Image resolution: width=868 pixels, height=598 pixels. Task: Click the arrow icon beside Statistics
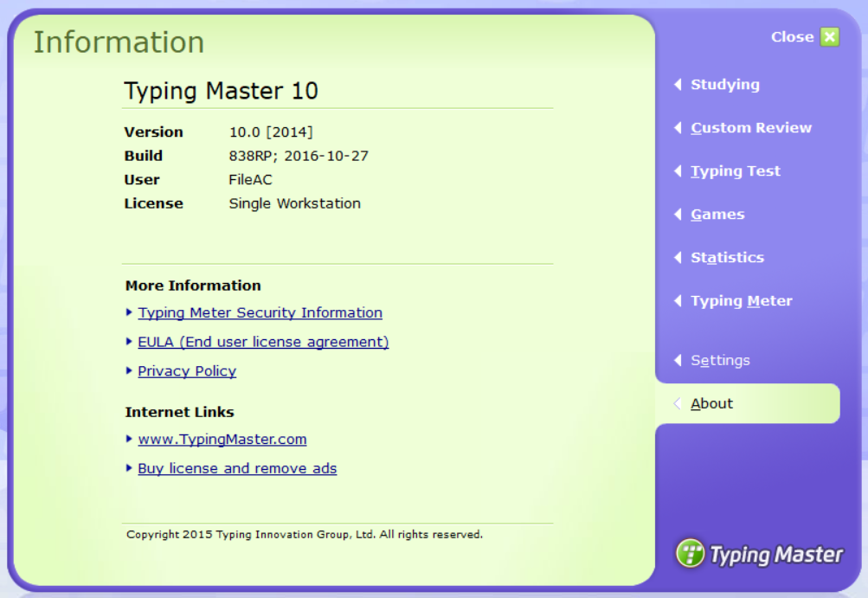coord(678,257)
